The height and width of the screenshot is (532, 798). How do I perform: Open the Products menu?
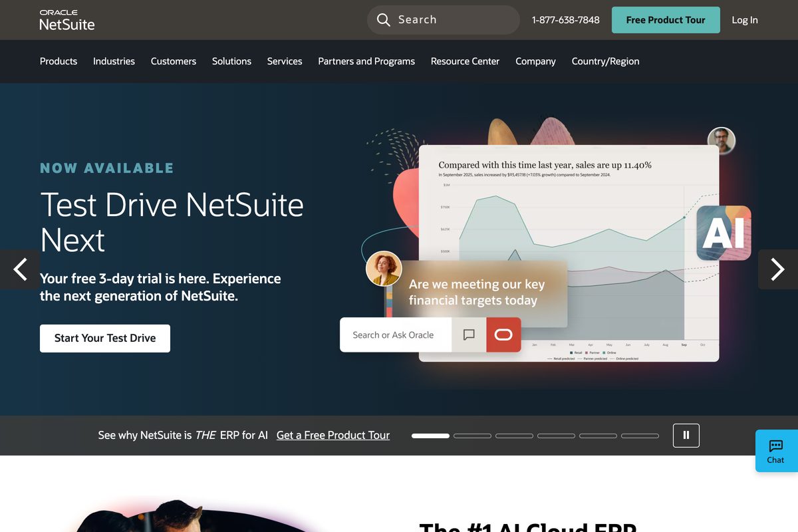(x=59, y=61)
